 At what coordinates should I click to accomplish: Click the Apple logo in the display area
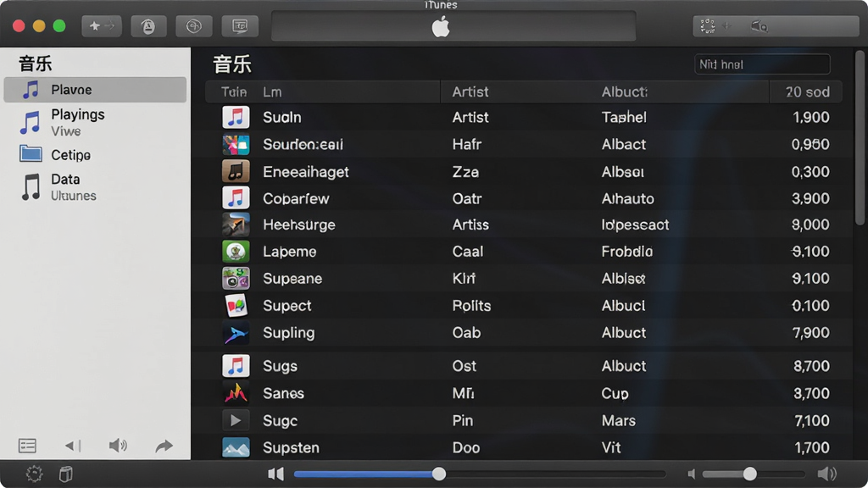(441, 26)
